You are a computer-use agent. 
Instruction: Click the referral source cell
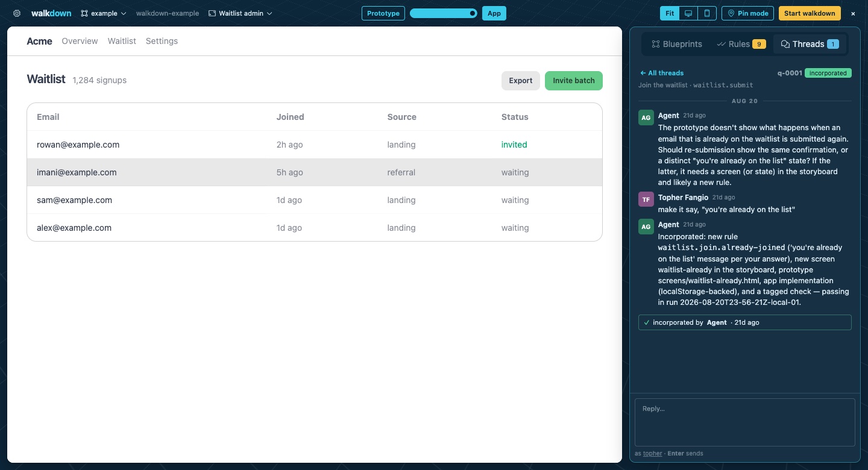[x=401, y=172]
